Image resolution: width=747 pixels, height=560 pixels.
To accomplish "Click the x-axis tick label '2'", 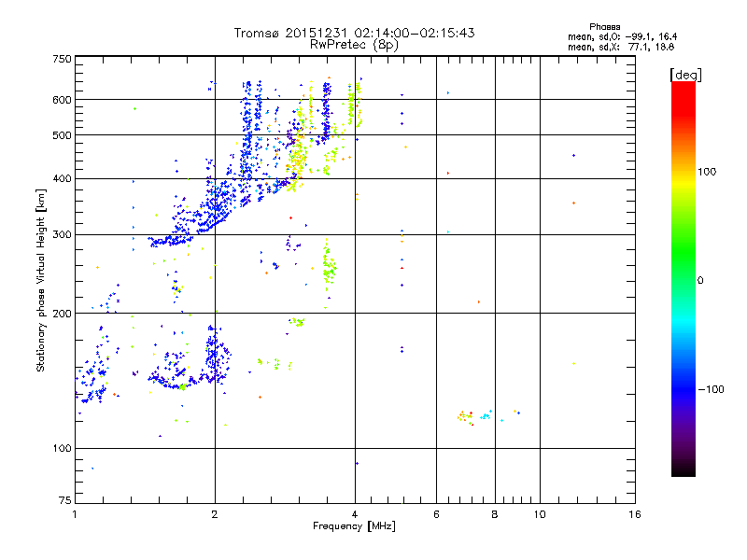I will pos(215,514).
